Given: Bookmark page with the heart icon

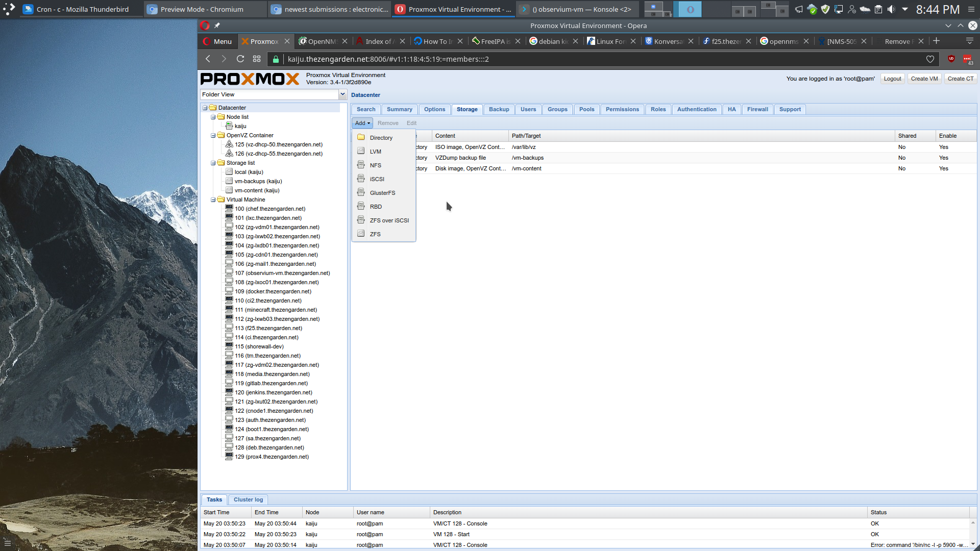Looking at the screenshot, I should pyautogui.click(x=930, y=59).
